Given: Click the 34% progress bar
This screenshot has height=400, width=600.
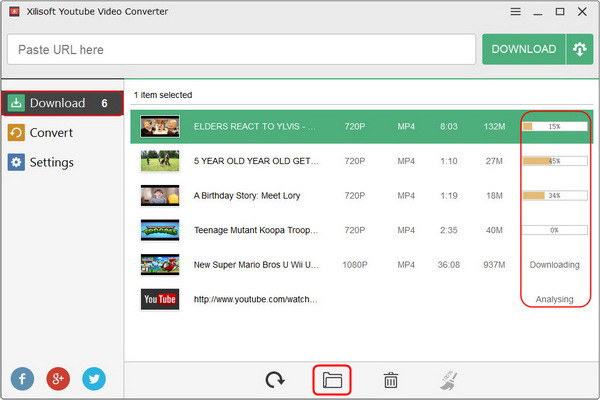Looking at the screenshot, I should [555, 196].
